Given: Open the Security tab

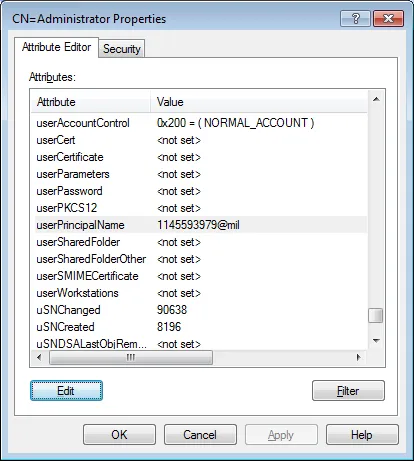Looking at the screenshot, I should coord(122,49).
